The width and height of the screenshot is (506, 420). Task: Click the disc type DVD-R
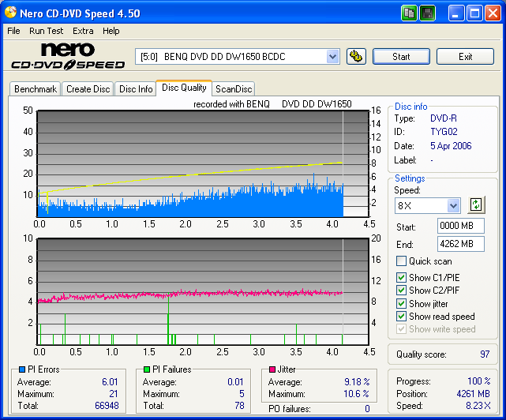click(x=444, y=118)
